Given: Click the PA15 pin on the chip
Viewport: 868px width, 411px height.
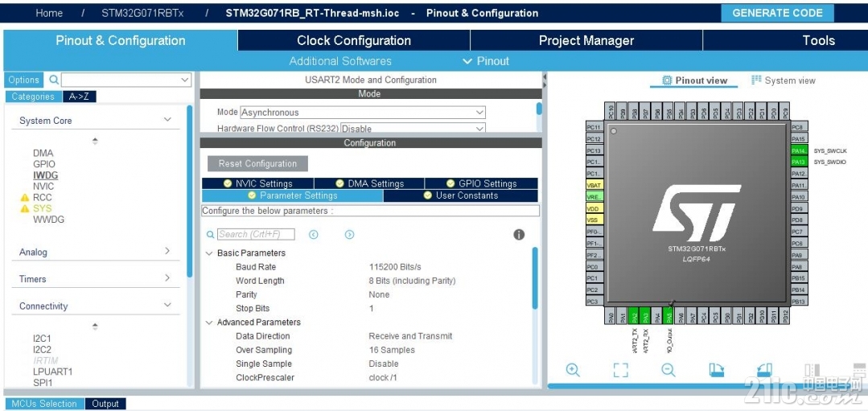Looking at the screenshot, I should point(799,139).
